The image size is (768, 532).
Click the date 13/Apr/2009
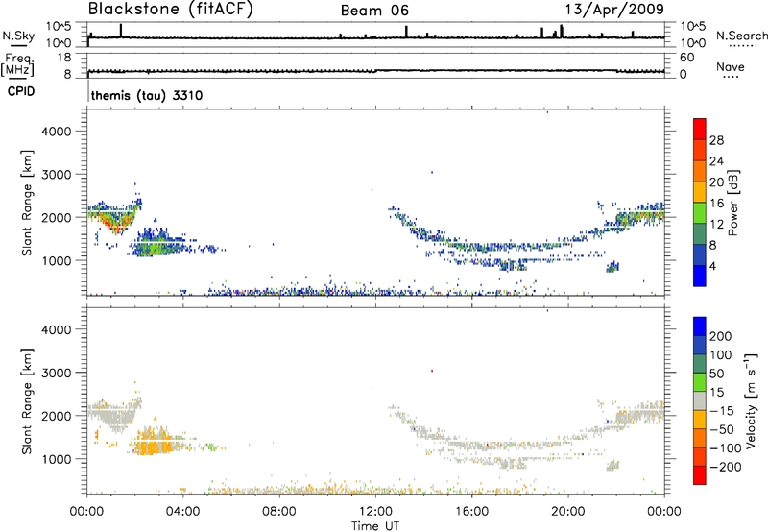[614, 10]
